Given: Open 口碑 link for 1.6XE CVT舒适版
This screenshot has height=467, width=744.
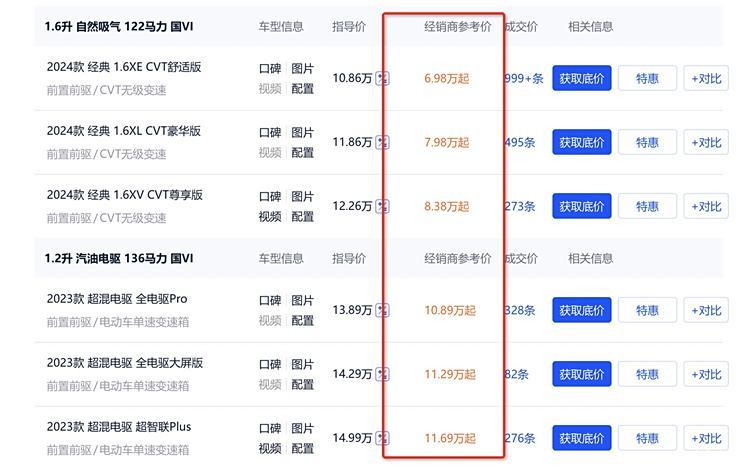Looking at the screenshot, I should [270, 69].
